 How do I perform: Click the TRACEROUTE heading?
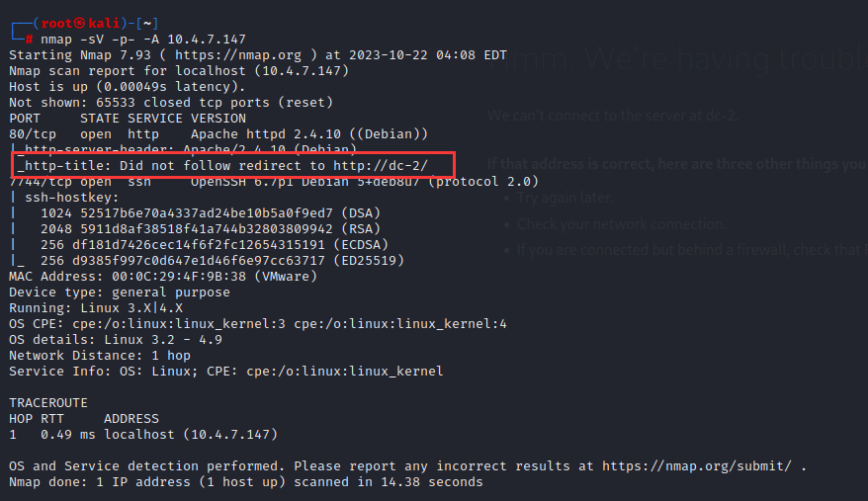pyautogui.click(x=48, y=403)
